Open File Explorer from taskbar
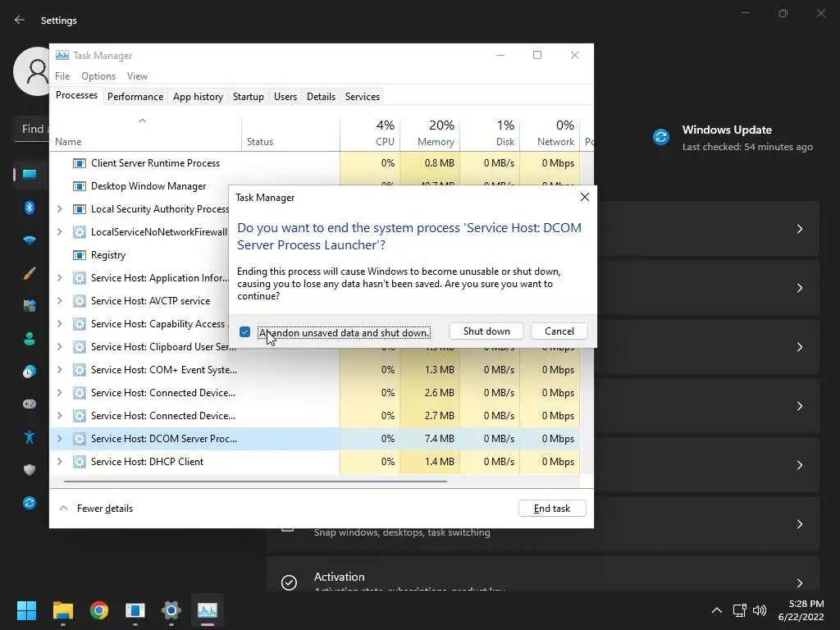The height and width of the screenshot is (630, 840). [x=62, y=610]
